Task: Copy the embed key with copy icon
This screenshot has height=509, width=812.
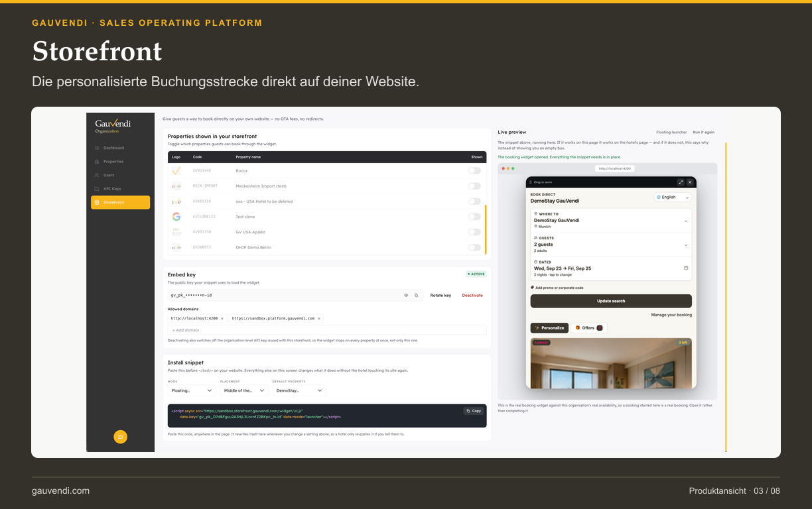Action: (x=417, y=296)
